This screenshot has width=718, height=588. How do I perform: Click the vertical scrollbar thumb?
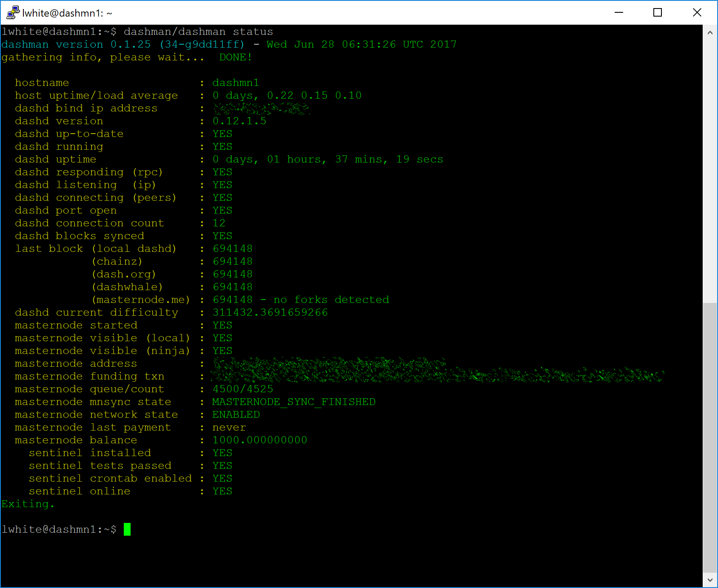710,437
